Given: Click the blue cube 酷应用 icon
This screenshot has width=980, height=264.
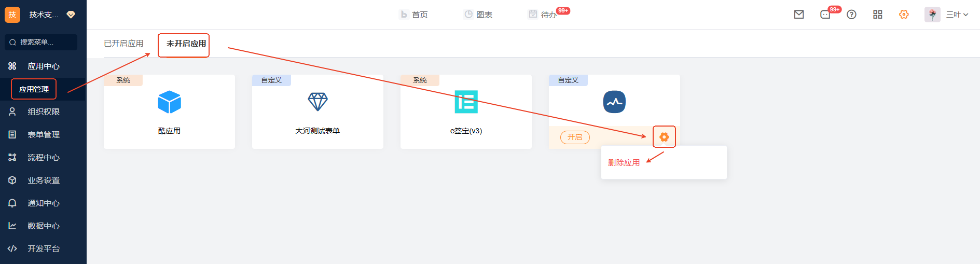Looking at the screenshot, I should (x=169, y=102).
